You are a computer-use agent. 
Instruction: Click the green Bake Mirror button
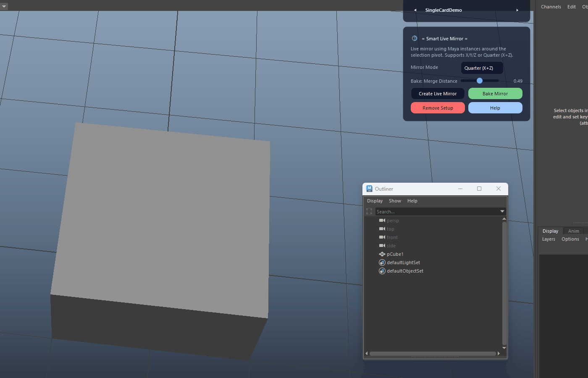click(495, 94)
